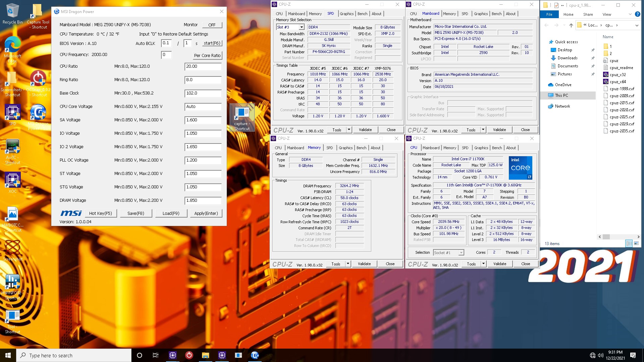Open Task View on taskbar

(x=156, y=355)
